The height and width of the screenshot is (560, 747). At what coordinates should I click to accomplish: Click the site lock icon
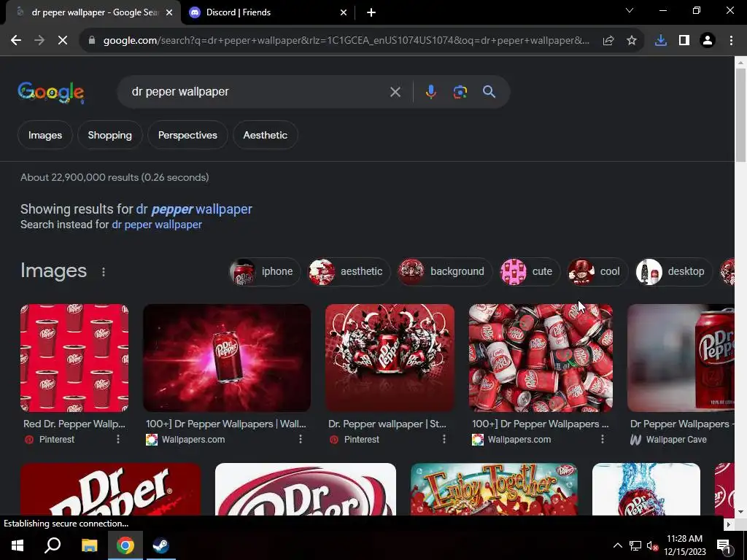click(x=92, y=41)
